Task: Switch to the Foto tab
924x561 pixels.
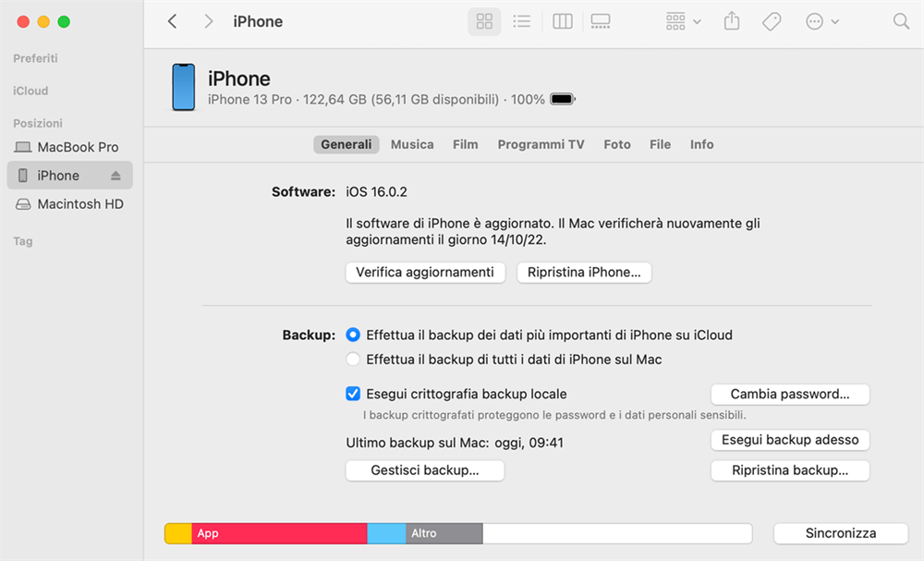Action: pyautogui.click(x=617, y=144)
